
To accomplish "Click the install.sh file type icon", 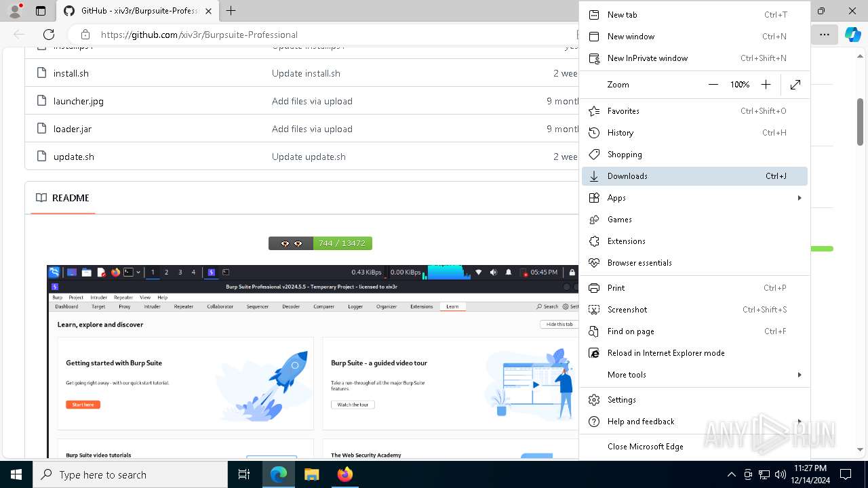I will [x=42, y=73].
